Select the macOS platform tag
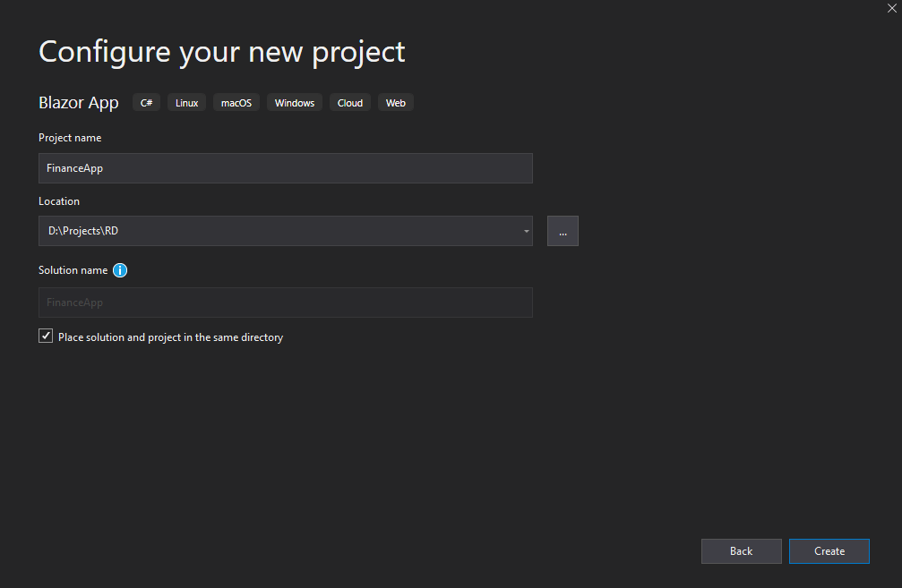 point(236,103)
